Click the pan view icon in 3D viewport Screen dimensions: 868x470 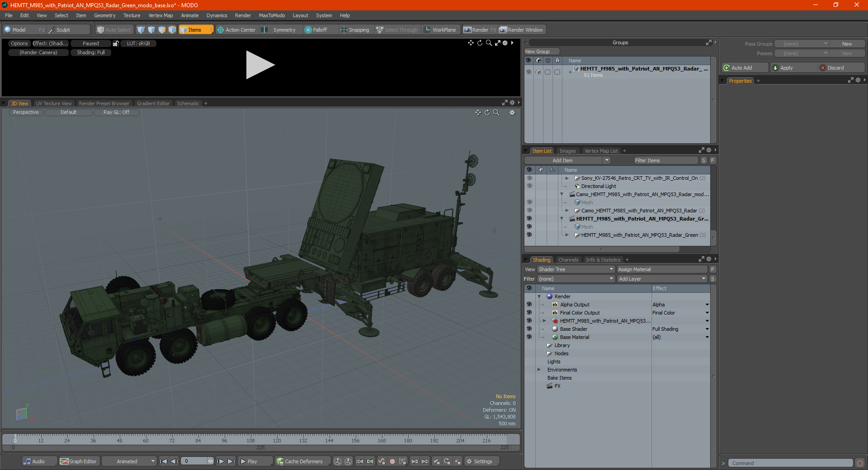pyautogui.click(x=478, y=113)
